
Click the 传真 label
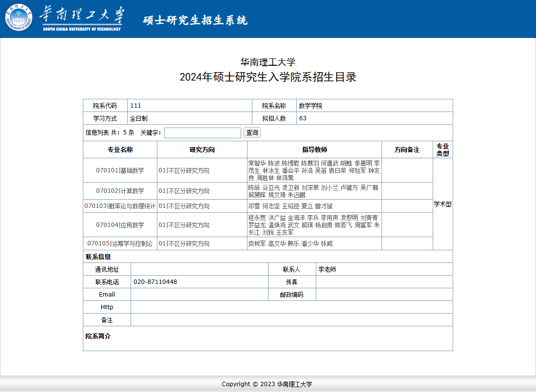coord(291,282)
